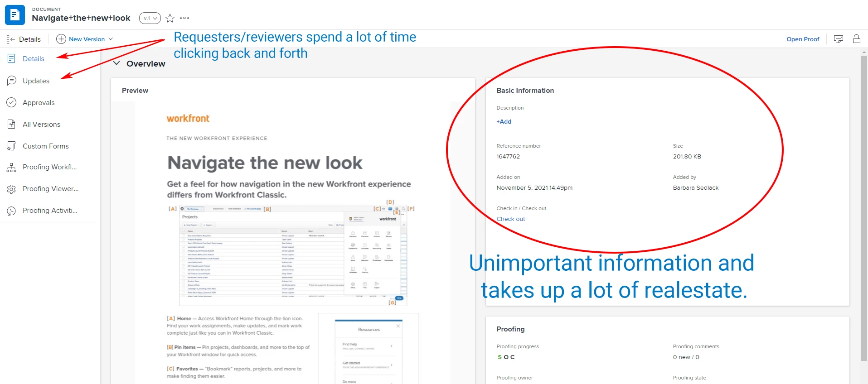The image size is (868, 384).
Task: Click the New Version plus icon
Action: pyautogui.click(x=61, y=39)
